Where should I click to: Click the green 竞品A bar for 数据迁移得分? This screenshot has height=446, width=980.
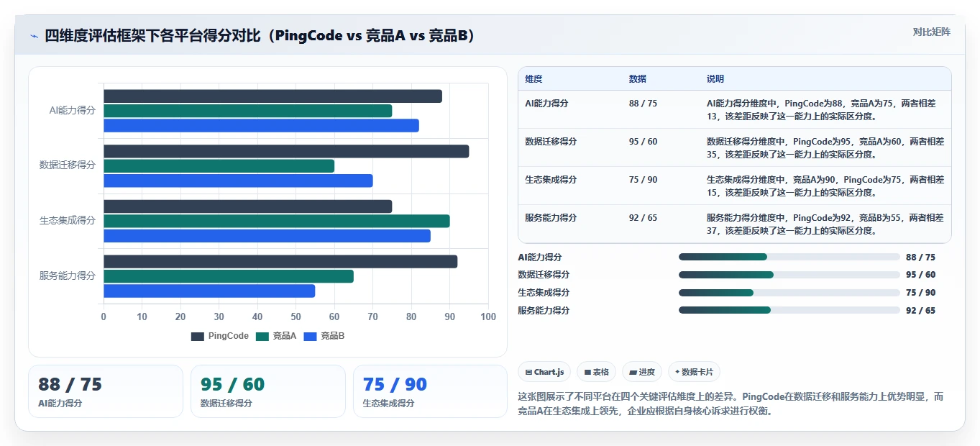tap(219, 166)
